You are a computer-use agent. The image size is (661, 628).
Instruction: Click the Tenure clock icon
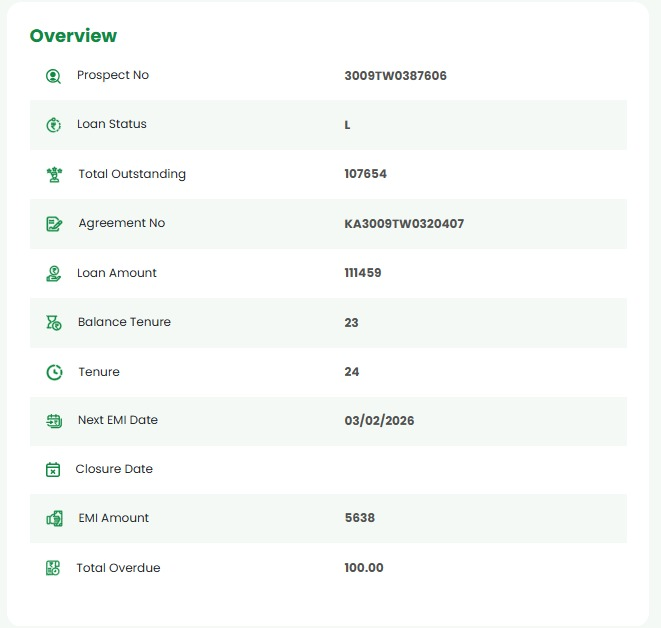(54, 372)
